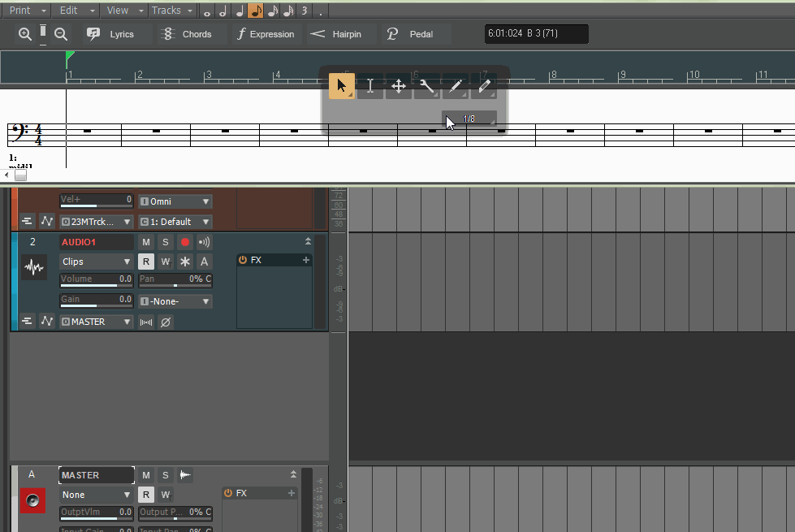795x532 pixels.
Task: Select the whole note duration
Action: [x=207, y=11]
